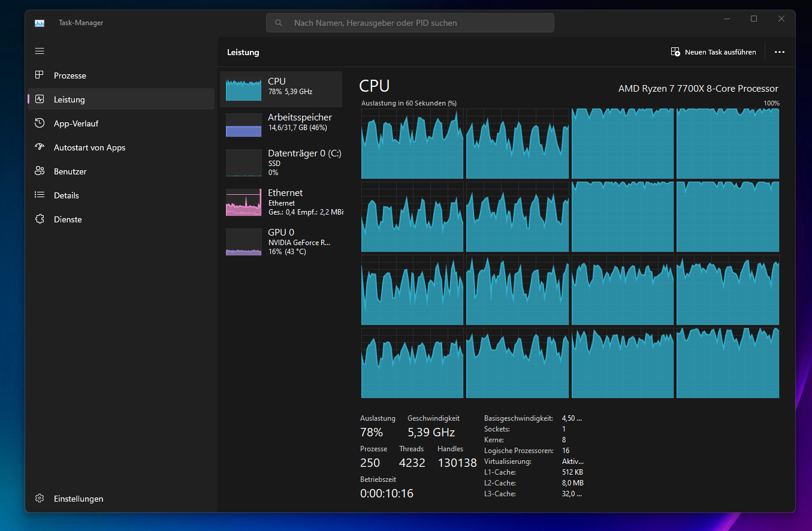
Task: Click Neuen Task ausführen button
Action: [713, 52]
